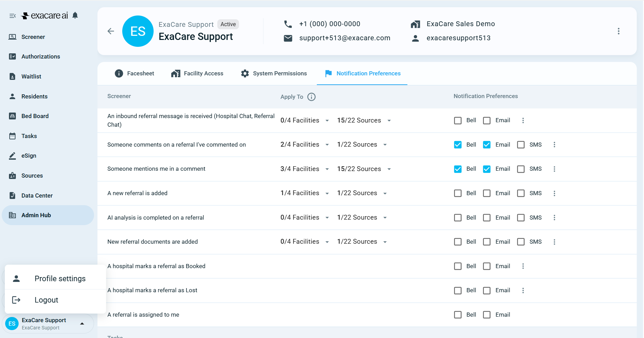This screenshot has width=644, height=338.
Task: Uncheck Bell for mentions me row
Action: (x=458, y=169)
